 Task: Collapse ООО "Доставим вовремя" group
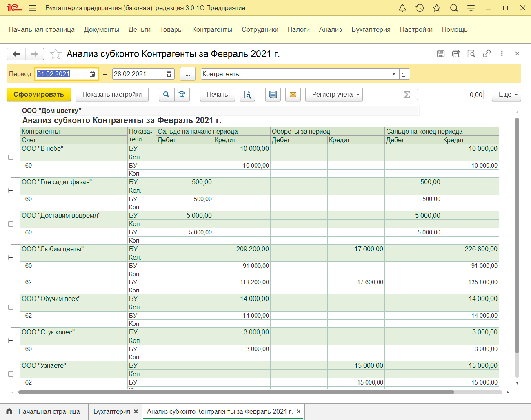tap(11, 224)
